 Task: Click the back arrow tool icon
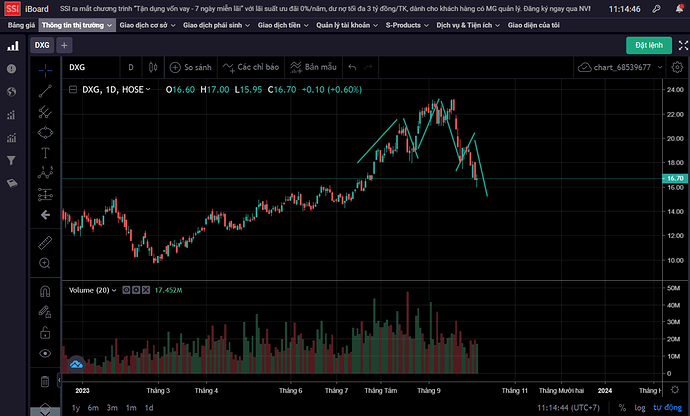pos(45,215)
